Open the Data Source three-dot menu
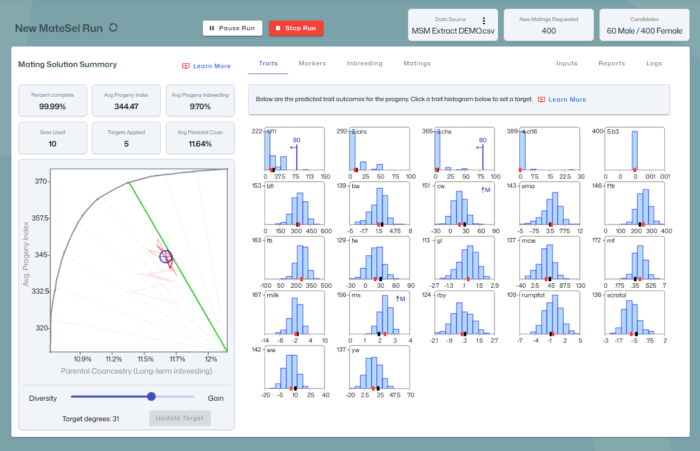 [x=483, y=20]
